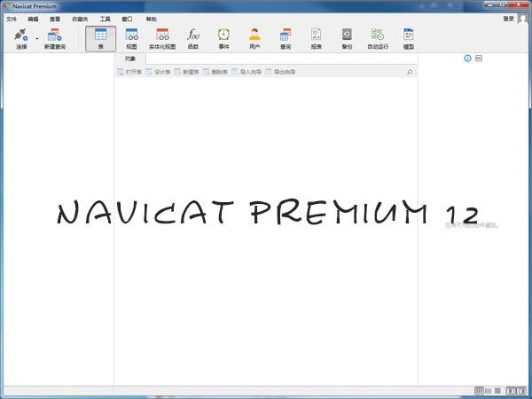Click the 导入向导 (Import Wizard) button
The height and width of the screenshot is (399, 532).
click(246, 72)
